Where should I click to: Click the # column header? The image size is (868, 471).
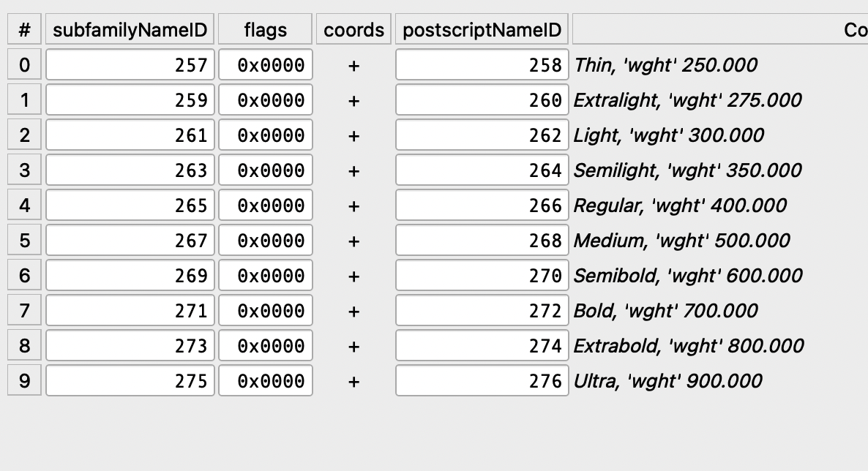tap(25, 30)
